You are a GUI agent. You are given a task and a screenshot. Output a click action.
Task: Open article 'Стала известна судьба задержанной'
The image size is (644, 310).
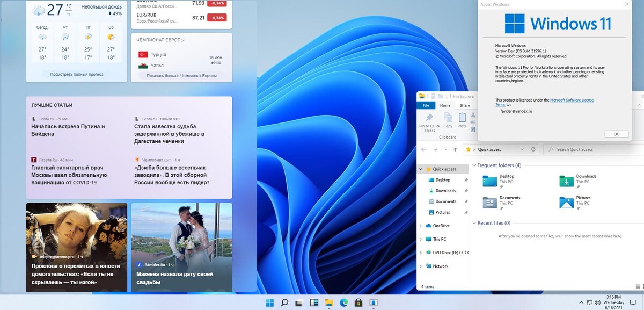[x=169, y=134]
